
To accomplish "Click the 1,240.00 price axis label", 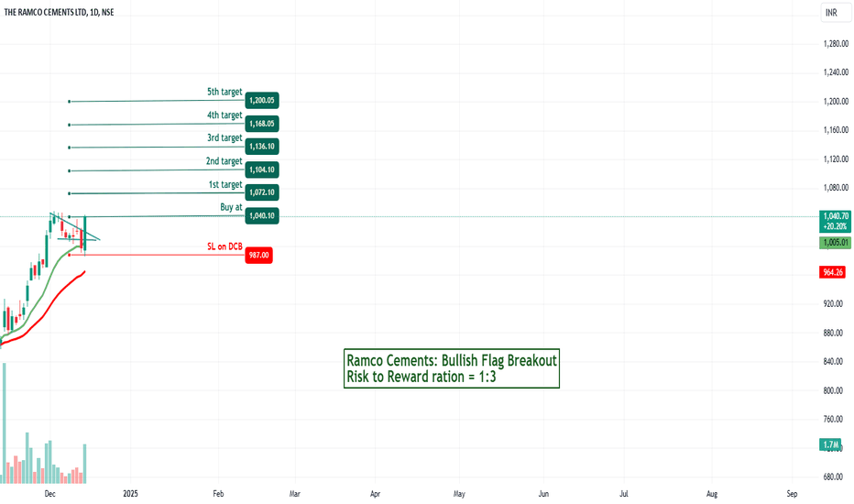I will pos(836,71).
